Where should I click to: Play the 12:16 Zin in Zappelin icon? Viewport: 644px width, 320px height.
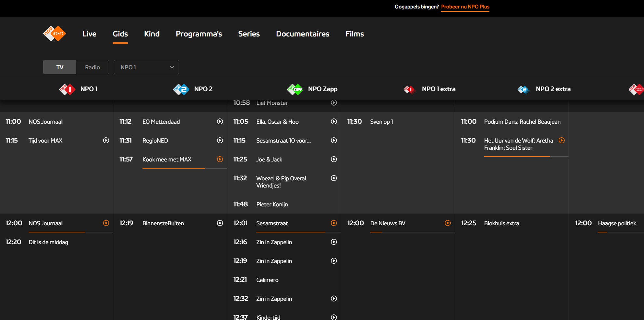pyautogui.click(x=334, y=242)
